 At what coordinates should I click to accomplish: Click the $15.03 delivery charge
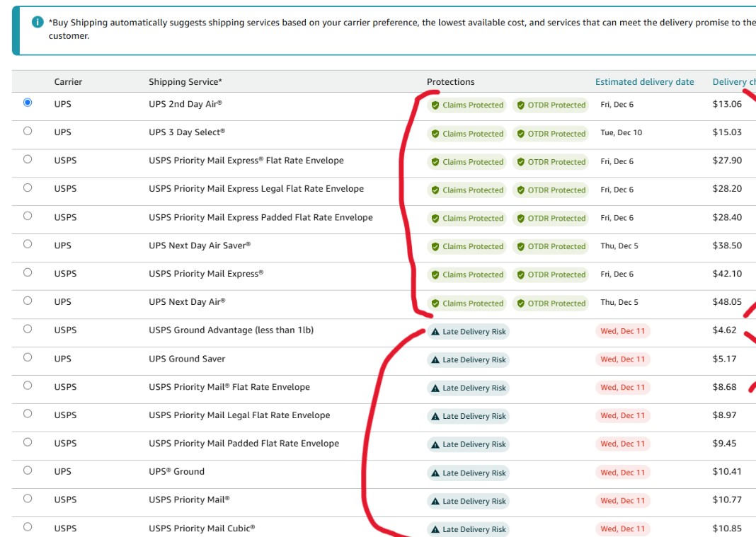tap(727, 132)
